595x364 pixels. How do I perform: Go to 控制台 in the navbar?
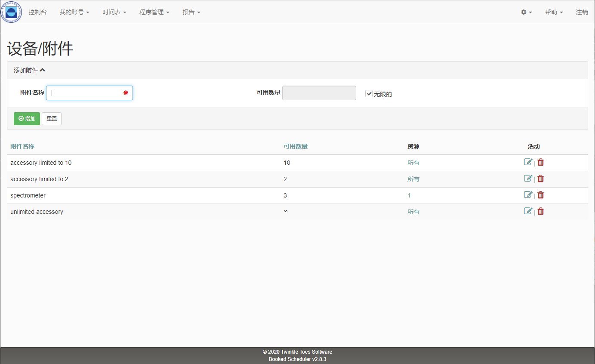[37, 12]
